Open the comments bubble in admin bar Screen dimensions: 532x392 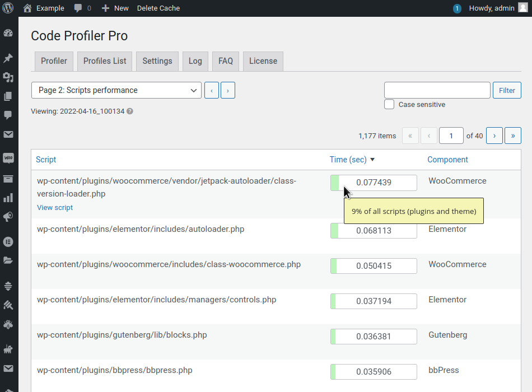click(82, 8)
